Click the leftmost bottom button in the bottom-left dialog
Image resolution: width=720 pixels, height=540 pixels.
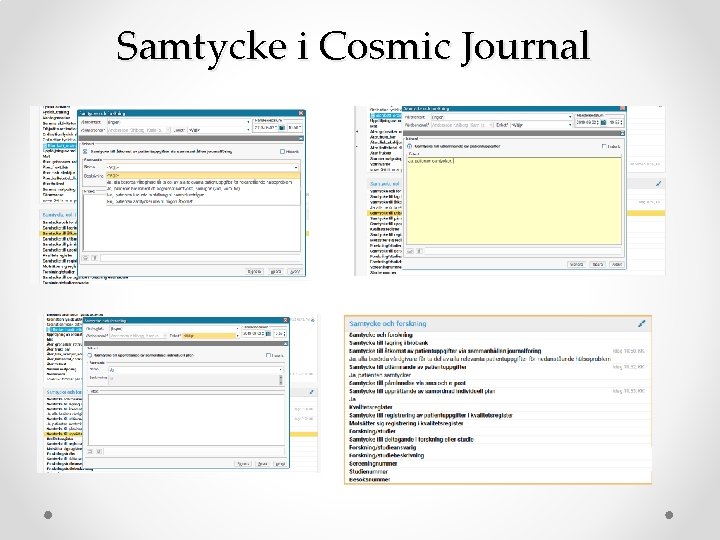[243, 464]
